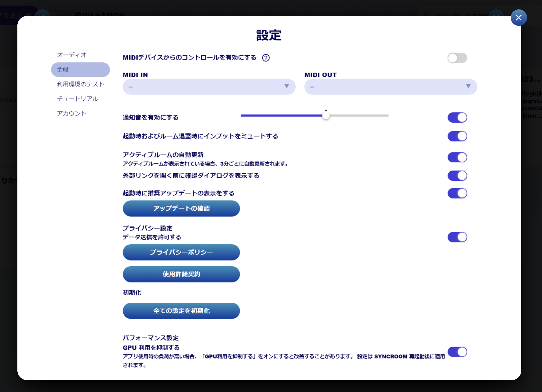Image resolution: width=542 pixels, height=392 pixels.
Task: Close the settings dialog
Action: click(x=519, y=17)
